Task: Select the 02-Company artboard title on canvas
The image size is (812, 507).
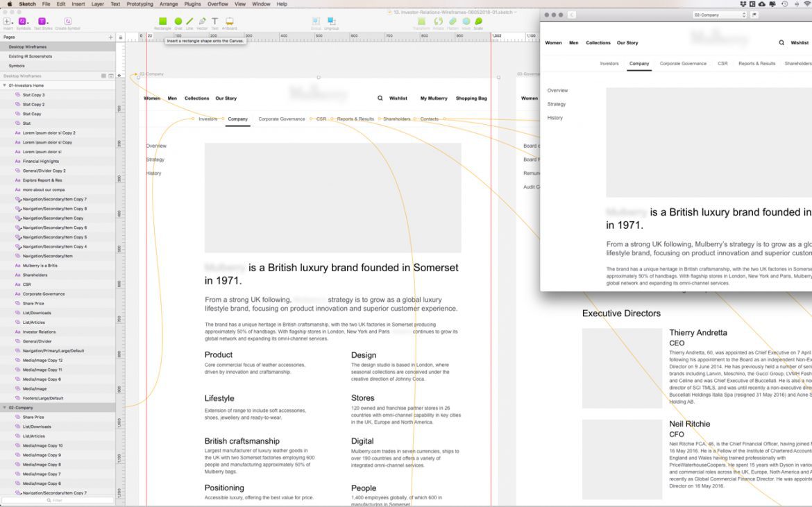Action: [151, 74]
